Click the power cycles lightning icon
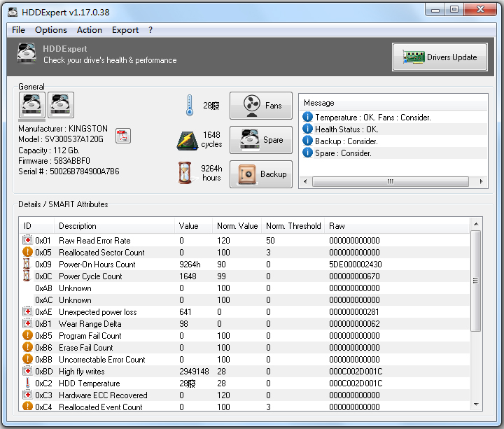This screenshot has height=429, width=504. (188, 141)
